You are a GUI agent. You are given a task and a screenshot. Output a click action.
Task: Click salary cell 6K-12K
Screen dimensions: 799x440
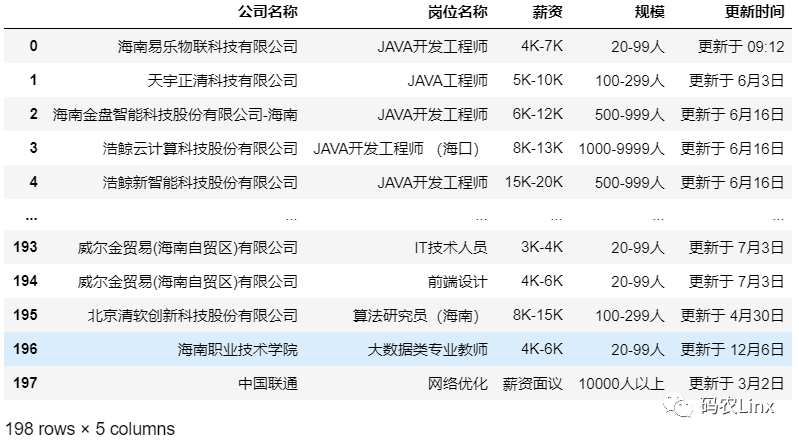(538, 114)
